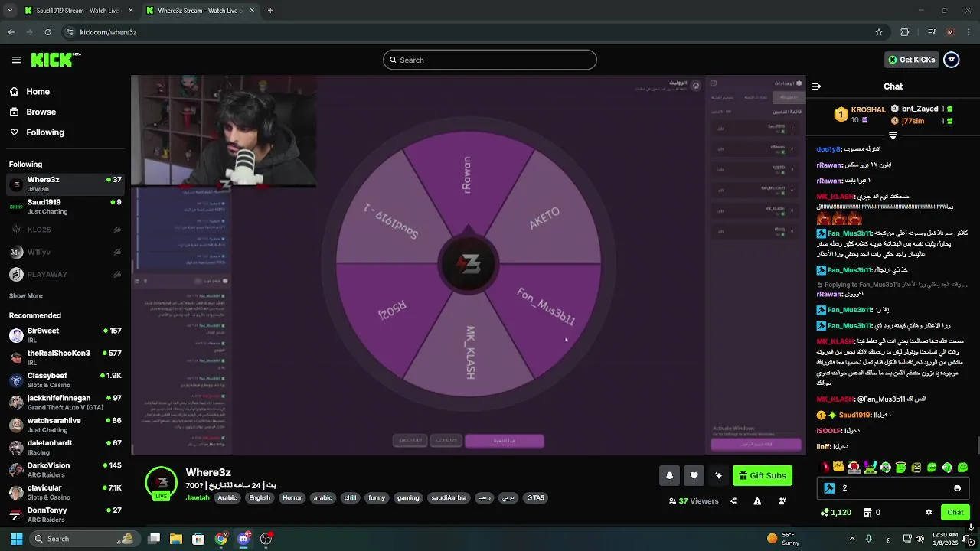Open the volume control in system tray
This screenshot has width=980, height=551.
point(920,539)
